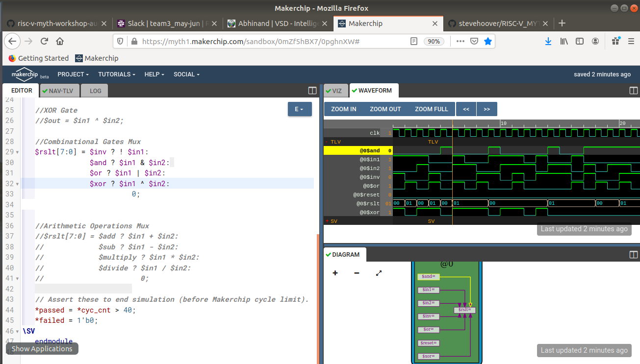This screenshot has height=364, width=640.
Task: Show Firefox sidebars icon
Action: [580, 42]
